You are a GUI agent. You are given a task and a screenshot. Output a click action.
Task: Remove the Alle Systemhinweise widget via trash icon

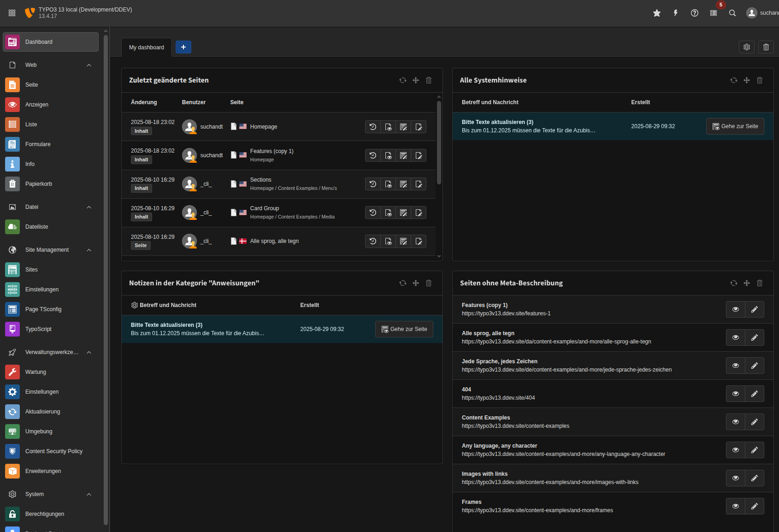pos(760,80)
